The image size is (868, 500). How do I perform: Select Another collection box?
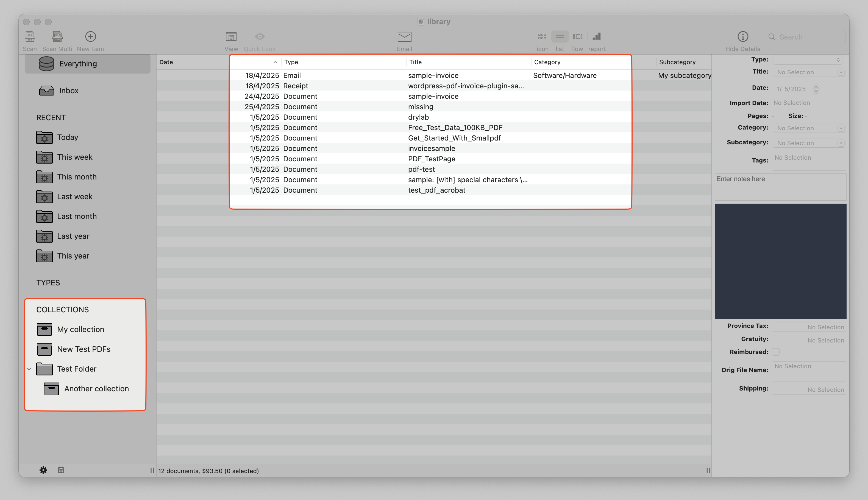(52, 389)
